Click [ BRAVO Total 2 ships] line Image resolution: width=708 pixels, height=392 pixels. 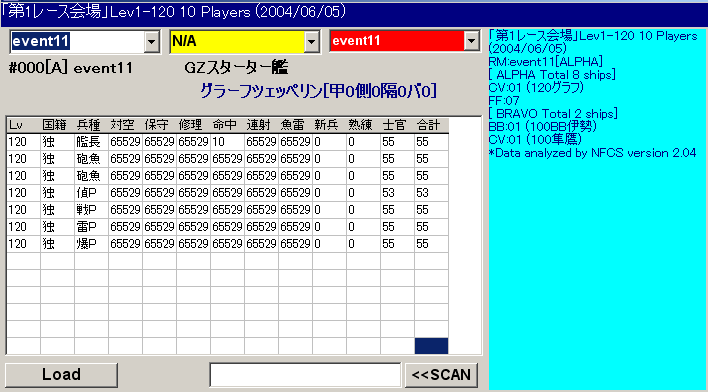pyautogui.click(x=553, y=113)
